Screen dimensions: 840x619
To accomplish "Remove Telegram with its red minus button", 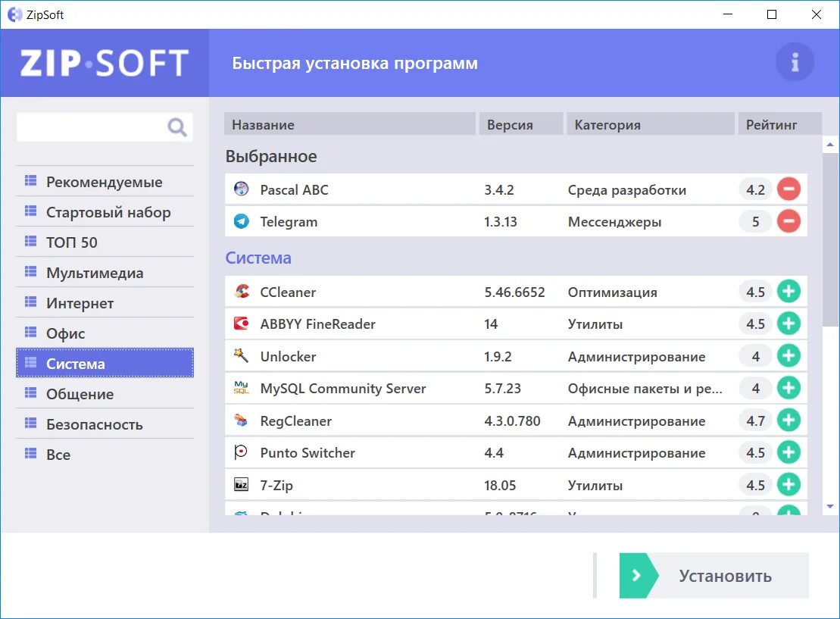I will click(788, 221).
